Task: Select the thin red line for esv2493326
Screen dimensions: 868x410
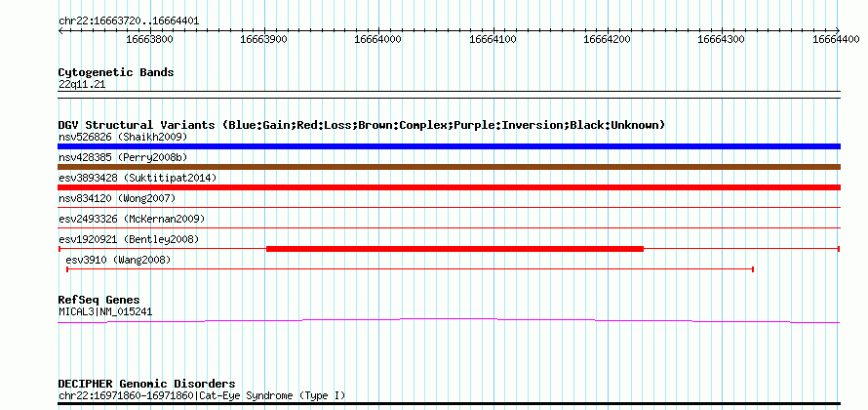Action: click(449, 227)
